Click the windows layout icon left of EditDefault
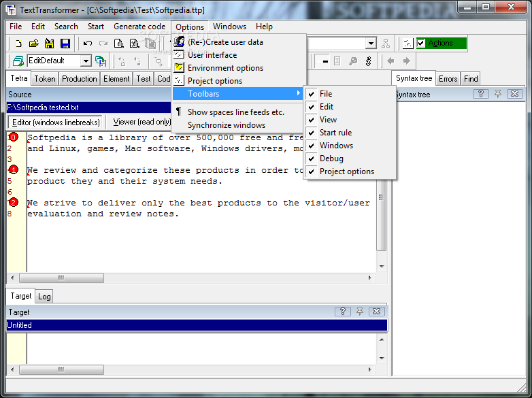532x398 pixels. pyautogui.click(x=18, y=61)
